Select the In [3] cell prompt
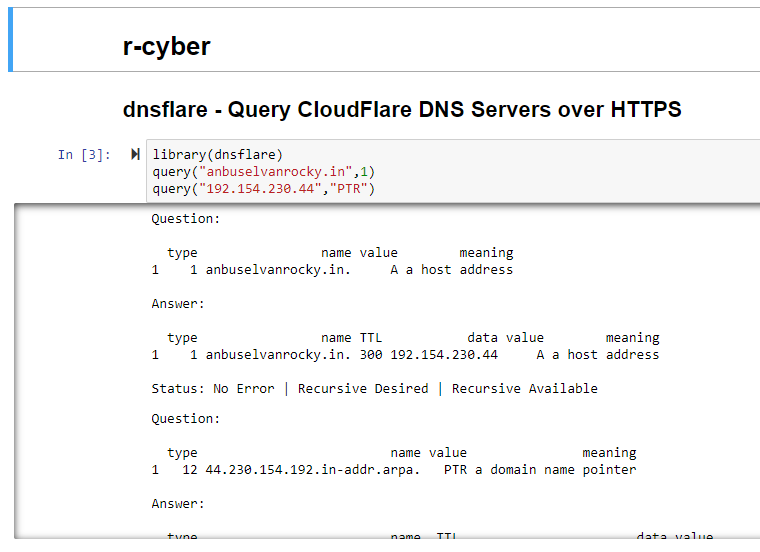760x552 pixels. click(84, 155)
